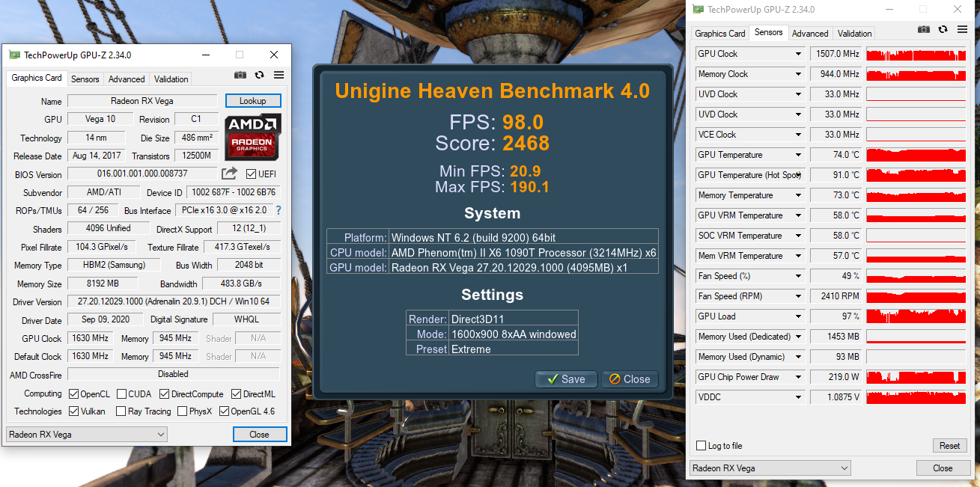This screenshot has width=980, height=487.
Task: Toggle the UEFI checkbox
Action: coord(252,174)
